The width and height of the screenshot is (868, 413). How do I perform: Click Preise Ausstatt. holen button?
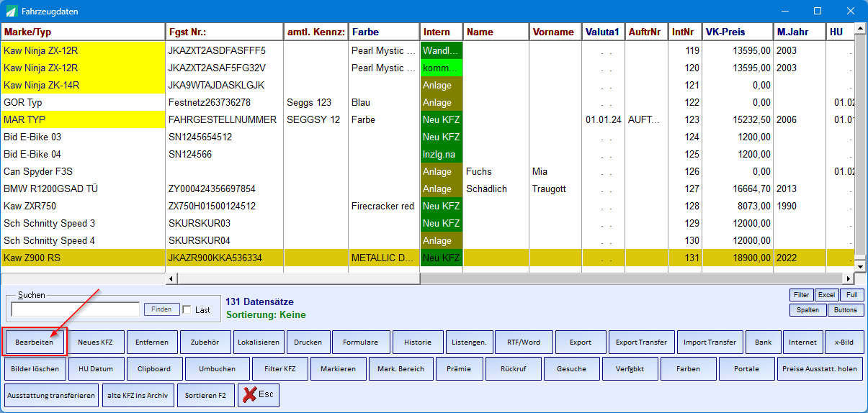coord(818,369)
